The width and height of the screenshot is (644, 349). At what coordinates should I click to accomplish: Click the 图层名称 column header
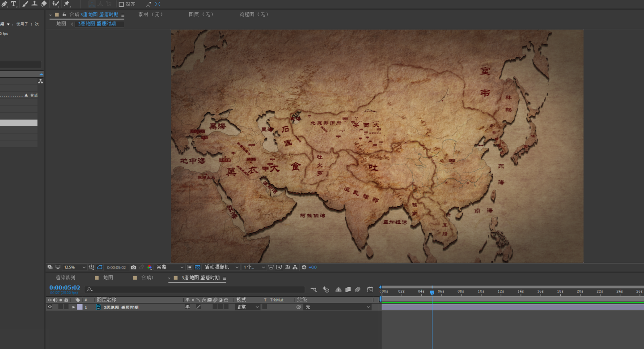(x=106, y=300)
